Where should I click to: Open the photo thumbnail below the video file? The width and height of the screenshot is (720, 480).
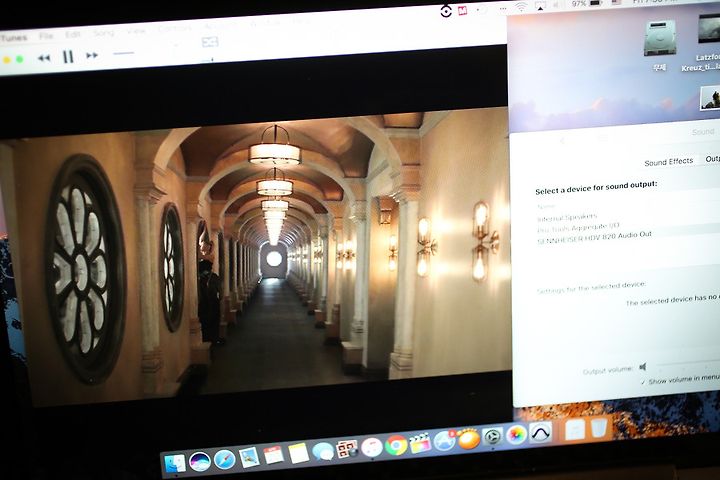point(710,98)
